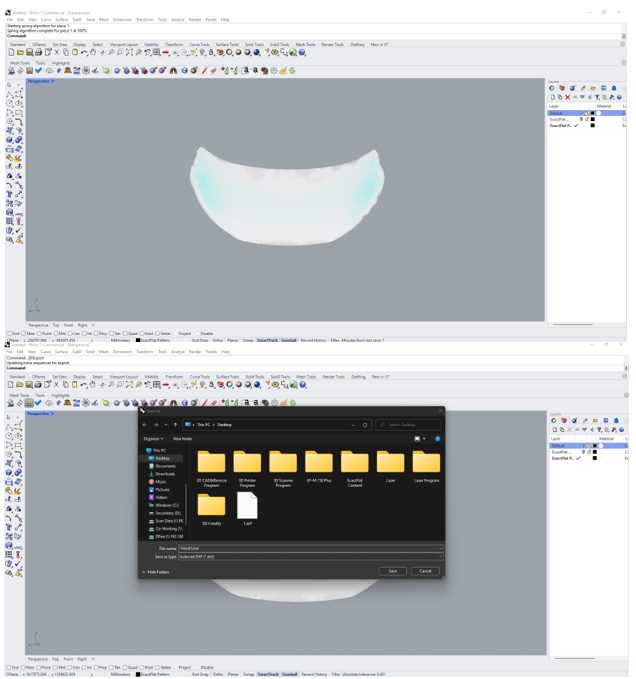The height and width of the screenshot is (679, 636).
Task: Click Undo arrow icon in upper Rhino window
Action: (84, 52)
